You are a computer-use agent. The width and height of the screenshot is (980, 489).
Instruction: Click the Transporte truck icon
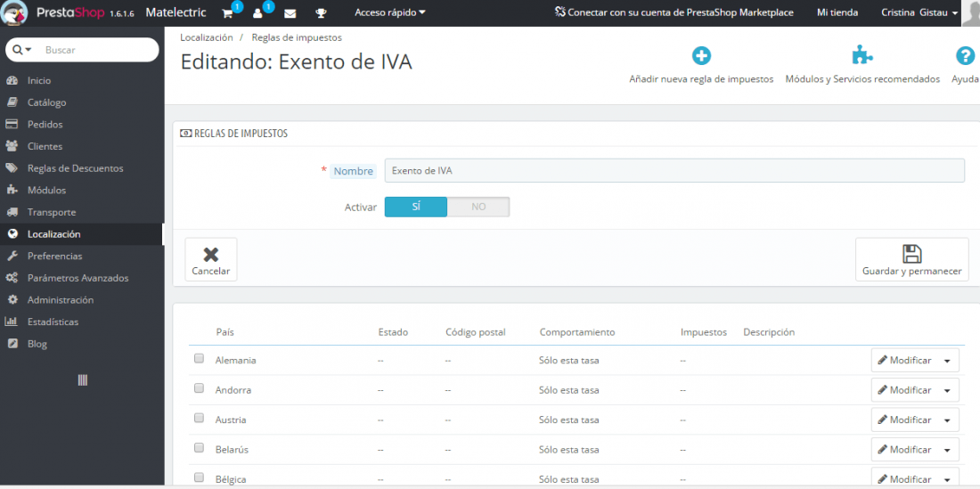pos(12,212)
